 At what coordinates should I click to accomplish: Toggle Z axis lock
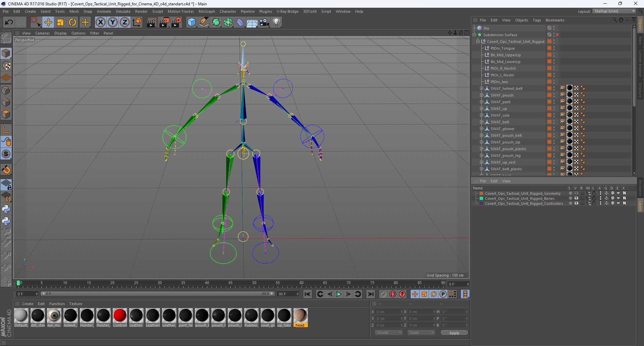(x=125, y=22)
